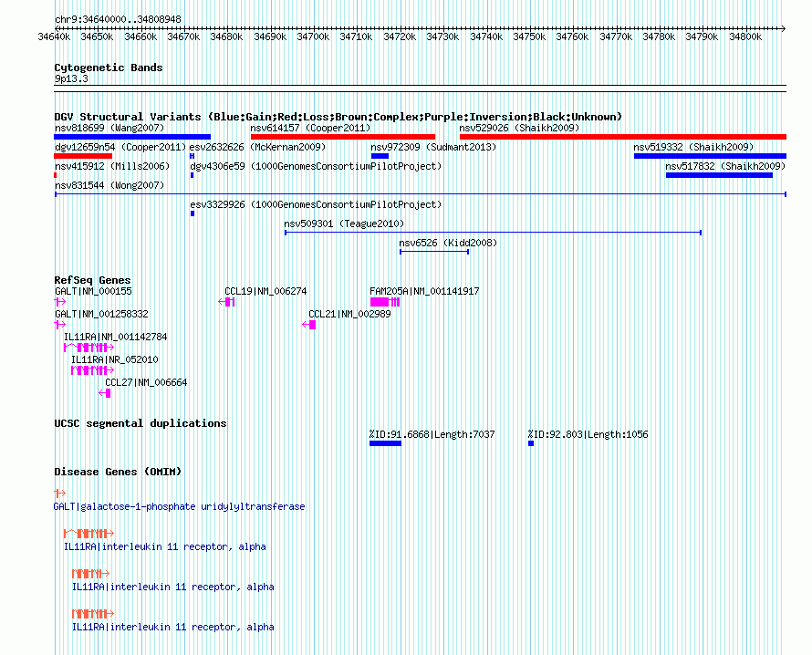Click the RefSeq Genes track title
812x655 pixels.
click(92, 280)
